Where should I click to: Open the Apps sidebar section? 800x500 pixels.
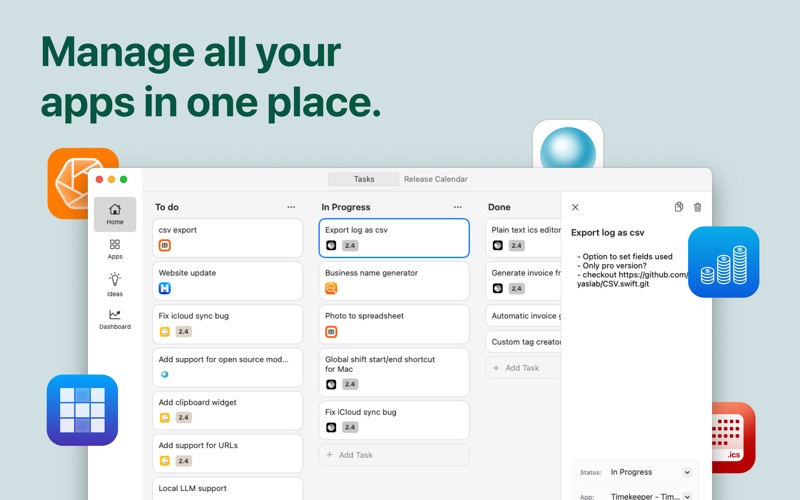pos(115,249)
